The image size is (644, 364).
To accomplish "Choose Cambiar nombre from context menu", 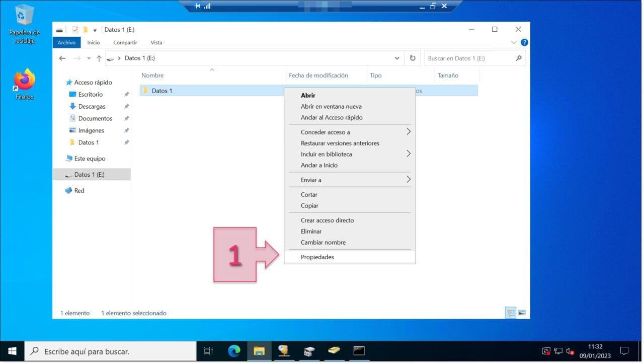I will pyautogui.click(x=323, y=243).
